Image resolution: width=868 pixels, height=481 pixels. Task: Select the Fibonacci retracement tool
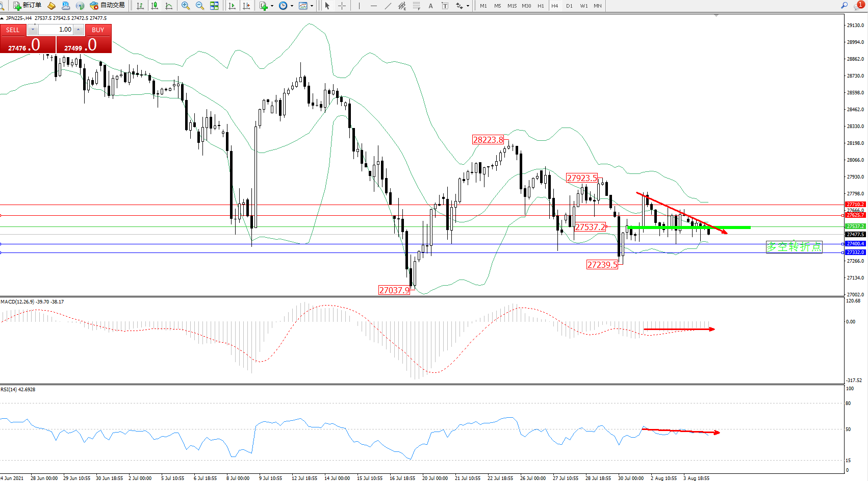[x=417, y=6]
